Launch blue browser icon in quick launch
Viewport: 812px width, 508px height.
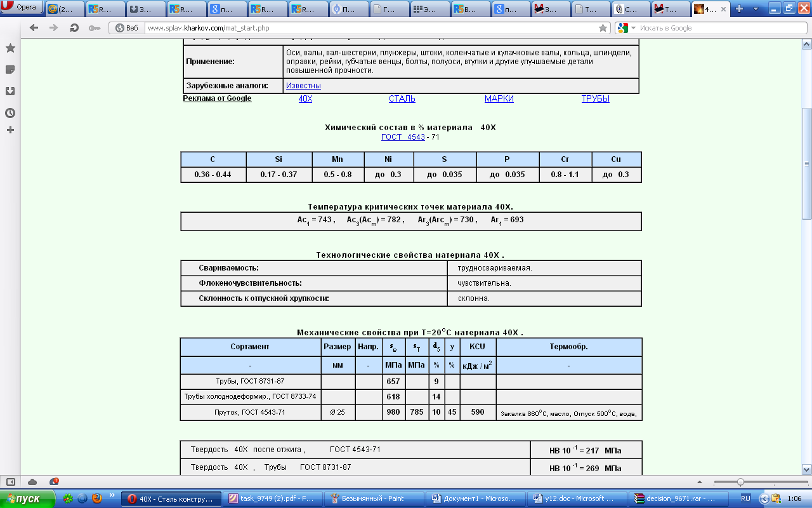tap(82, 499)
